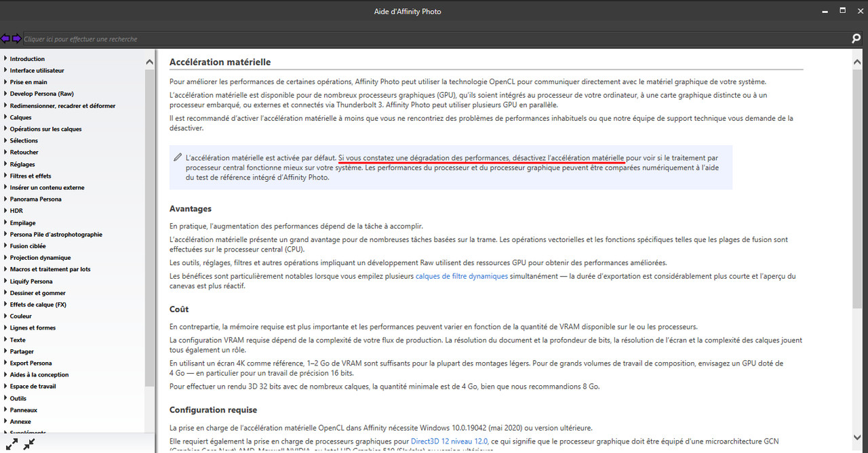Expand the Calques topic arrow

[5, 117]
